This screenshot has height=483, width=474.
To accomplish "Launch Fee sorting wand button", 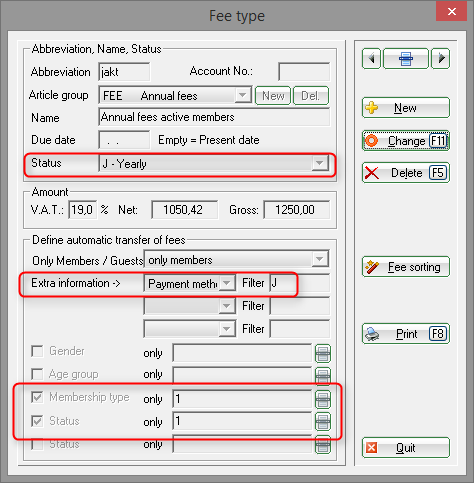I will [x=406, y=267].
